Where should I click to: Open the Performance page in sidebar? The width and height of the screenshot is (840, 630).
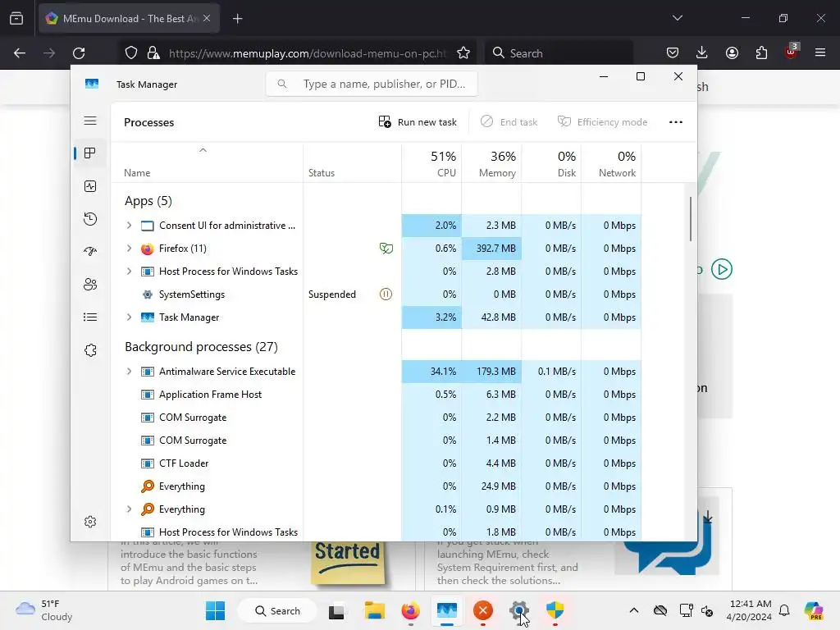coord(90,186)
